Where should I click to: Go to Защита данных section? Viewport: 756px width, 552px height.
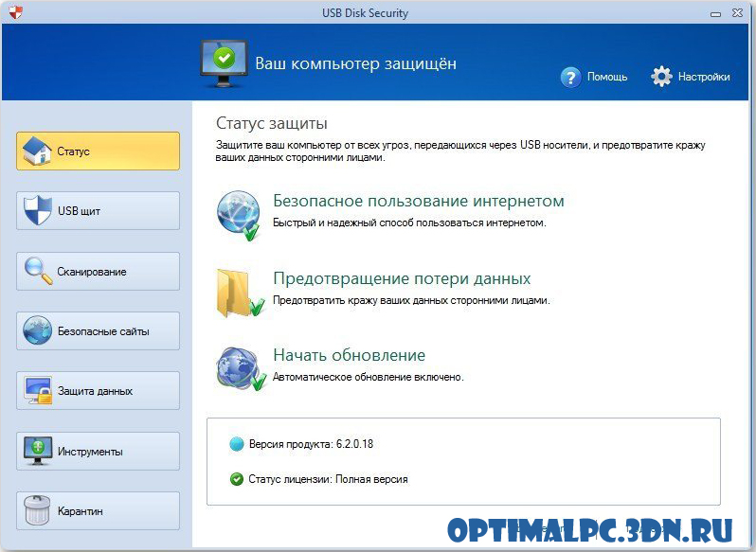click(98, 391)
